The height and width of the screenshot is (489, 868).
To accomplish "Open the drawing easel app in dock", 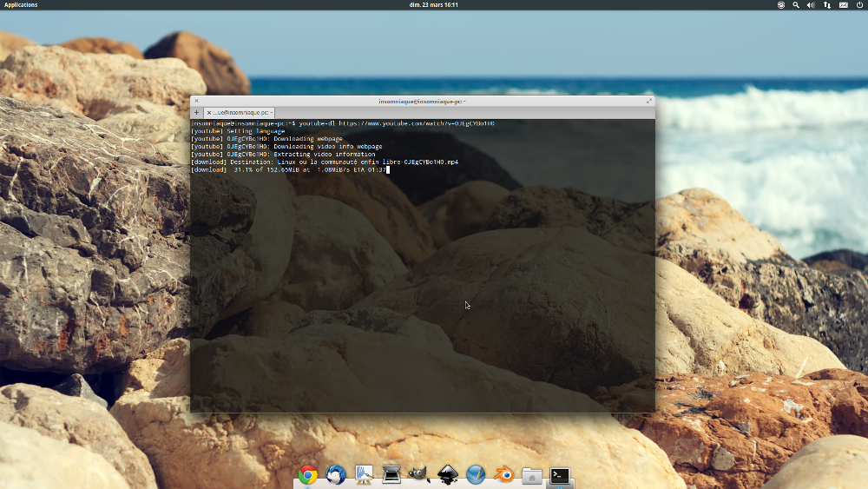I will point(364,475).
